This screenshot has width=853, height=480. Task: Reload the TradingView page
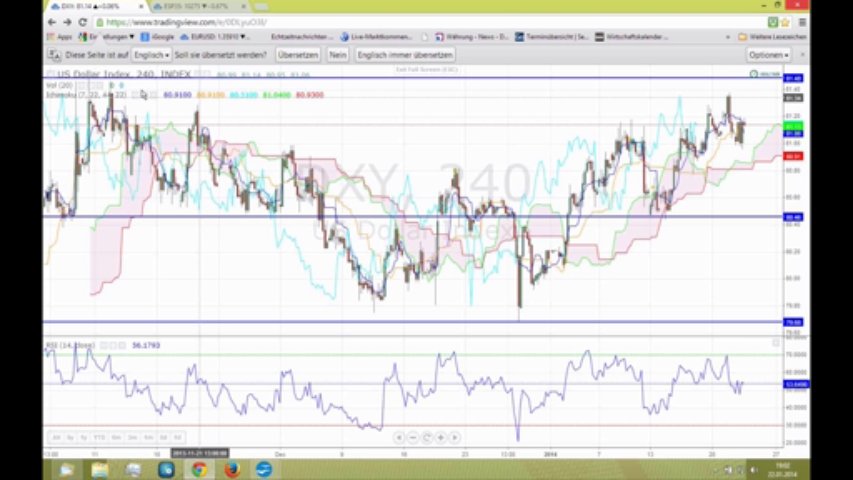click(81, 22)
